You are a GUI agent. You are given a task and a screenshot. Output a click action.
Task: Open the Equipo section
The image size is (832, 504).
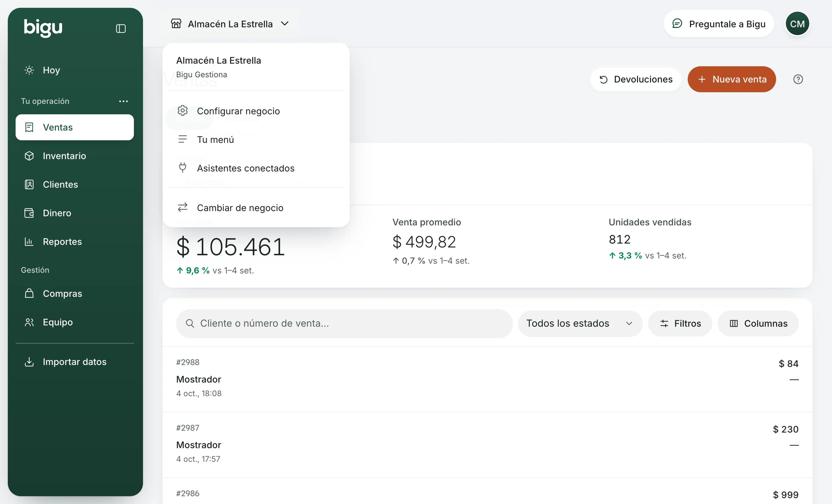(x=75, y=322)
